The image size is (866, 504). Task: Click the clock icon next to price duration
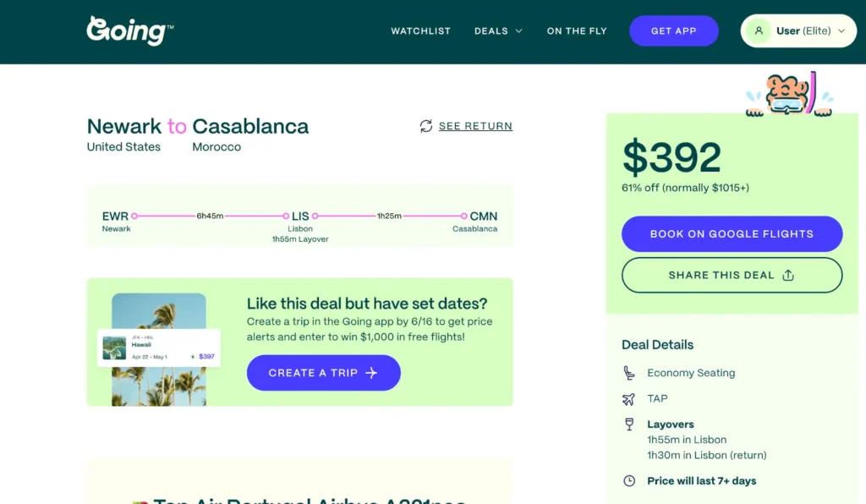[x=628, y=480]
